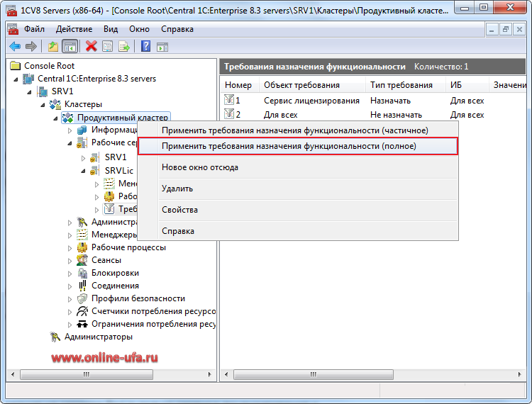Viewport: 532px width, 404px height.
Task: Click left arrow of the right pane scrollbar
Action: 226,374
